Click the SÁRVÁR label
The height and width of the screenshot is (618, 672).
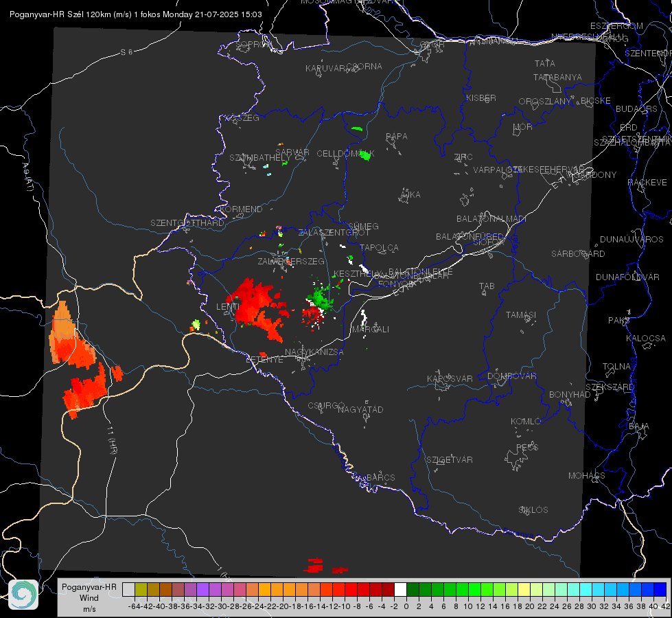(x=292, y=152)
